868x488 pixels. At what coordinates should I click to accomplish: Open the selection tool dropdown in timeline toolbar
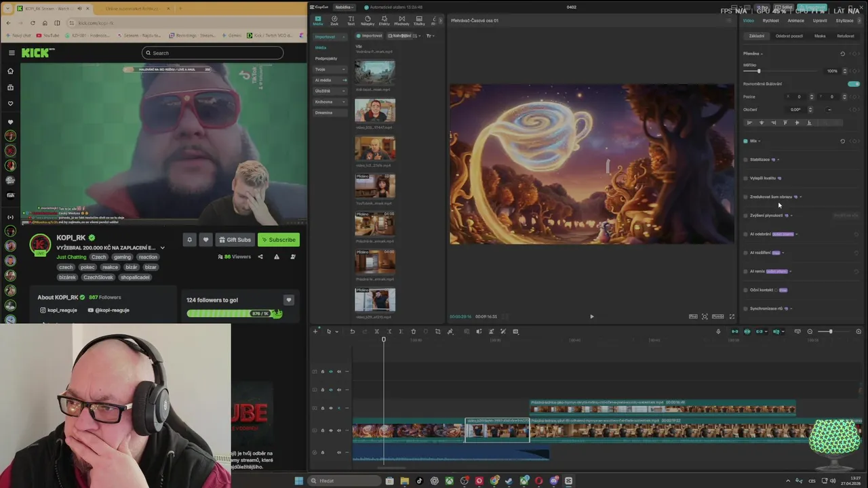(337, 331)
